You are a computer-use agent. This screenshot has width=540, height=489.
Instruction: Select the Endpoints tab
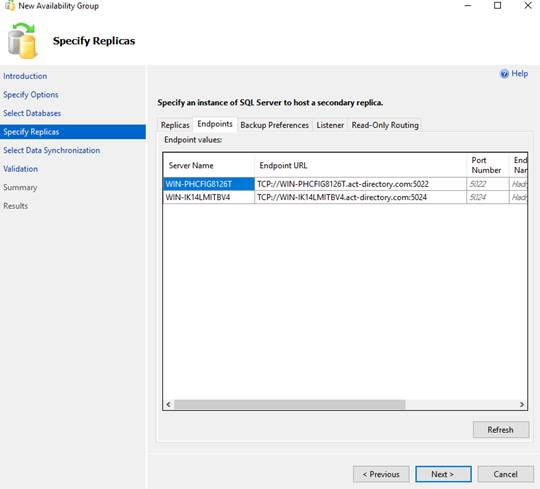click(215, 124)
